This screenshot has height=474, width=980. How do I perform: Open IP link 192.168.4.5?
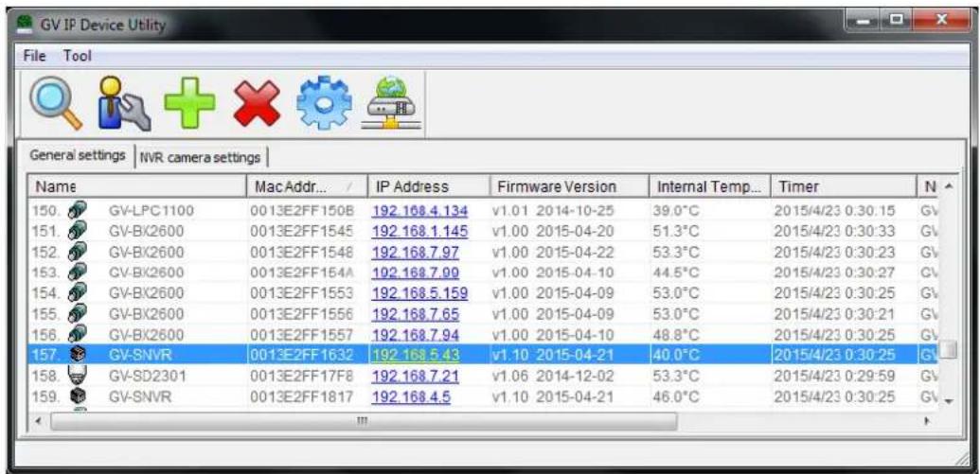click(x=411, y=396)
